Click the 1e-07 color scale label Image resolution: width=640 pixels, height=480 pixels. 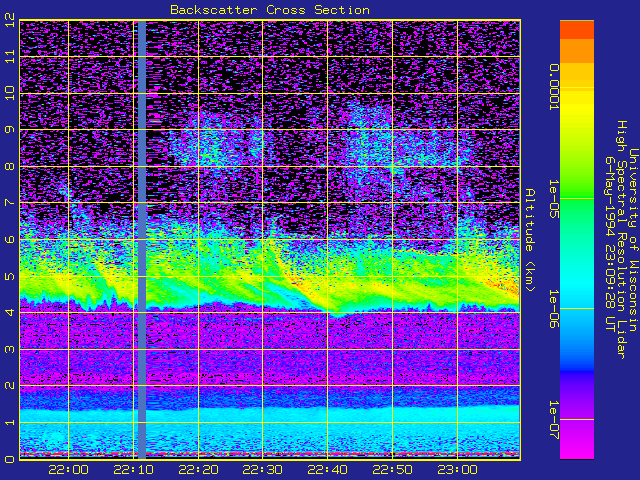553,419
